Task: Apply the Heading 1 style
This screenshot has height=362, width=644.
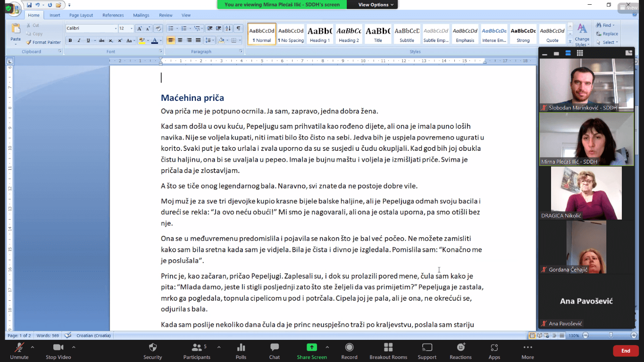Action: (x=320, y=34)
